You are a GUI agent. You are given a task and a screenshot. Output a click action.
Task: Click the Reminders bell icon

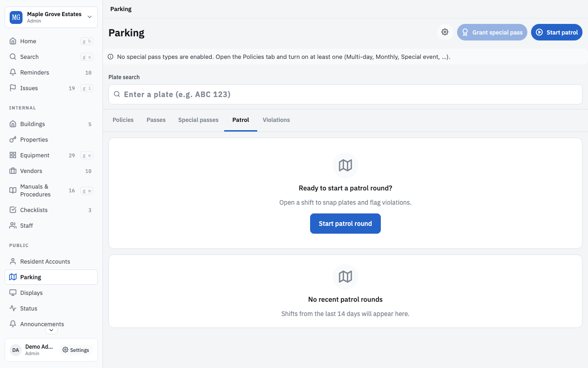[13, 72]
